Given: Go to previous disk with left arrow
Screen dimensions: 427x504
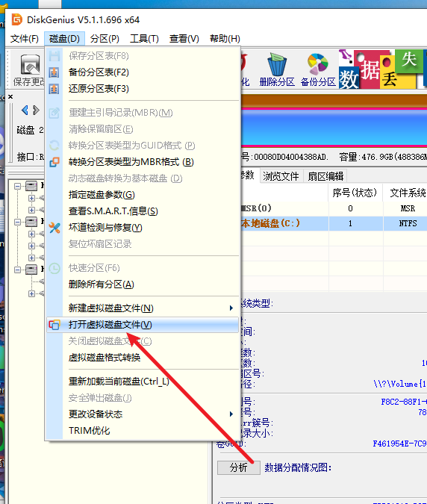Looking at the screenshot, I should pyautogui.click(x=25, y=111).
